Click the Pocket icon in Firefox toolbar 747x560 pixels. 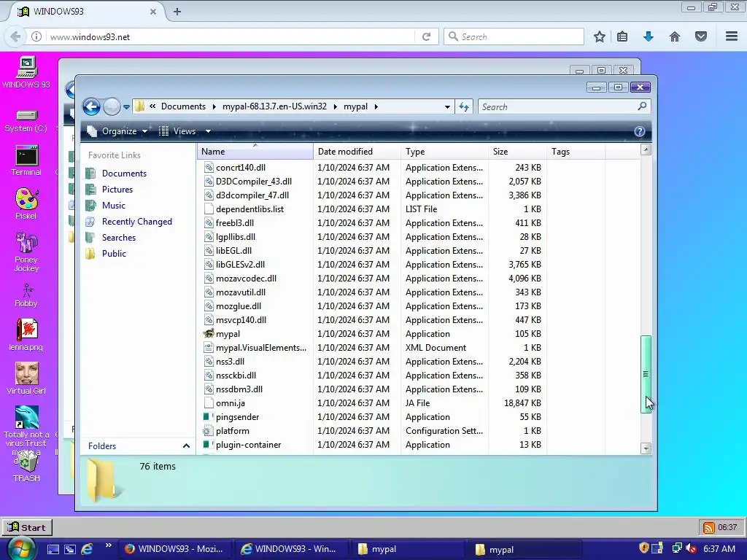click(701, 36)
